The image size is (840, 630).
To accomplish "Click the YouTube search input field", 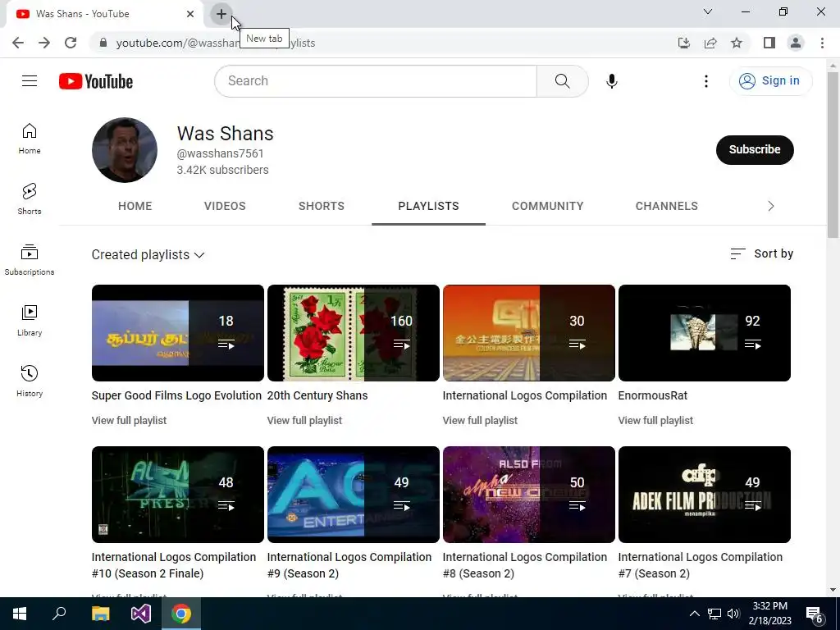I will click(376, 81).
